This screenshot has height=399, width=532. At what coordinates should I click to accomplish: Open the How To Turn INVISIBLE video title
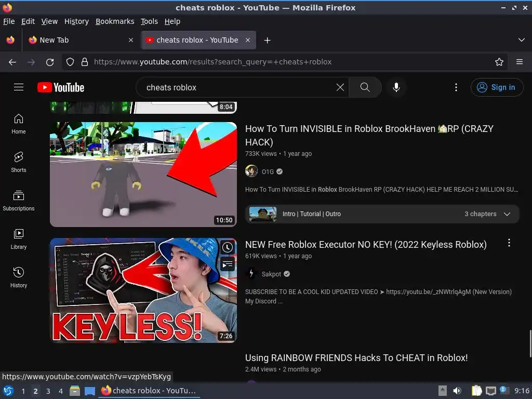point(369,136)
